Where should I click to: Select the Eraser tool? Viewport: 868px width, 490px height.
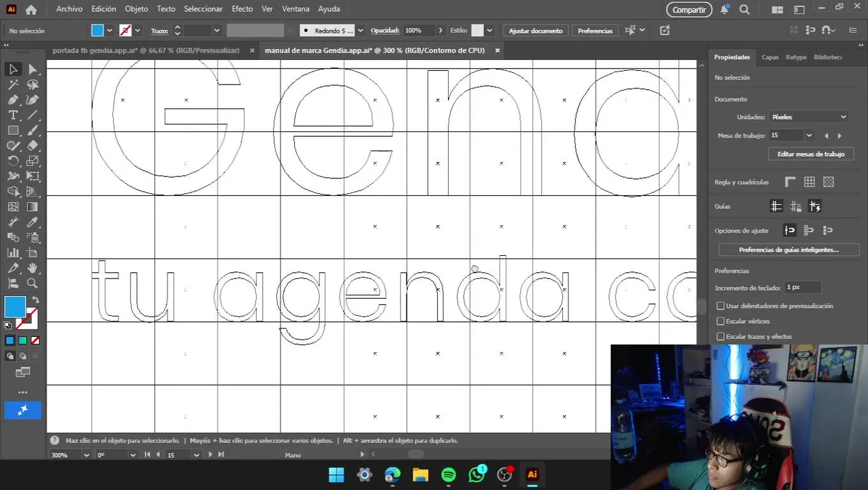[33, 146]
